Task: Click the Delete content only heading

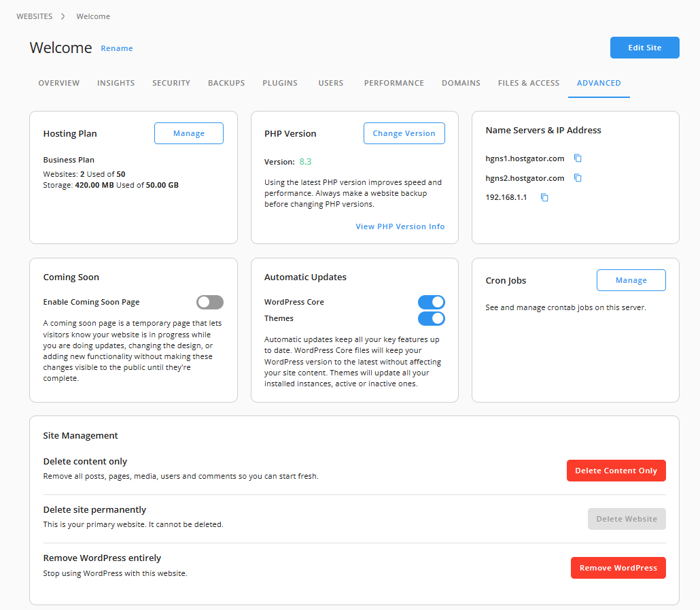Action: 85,461
